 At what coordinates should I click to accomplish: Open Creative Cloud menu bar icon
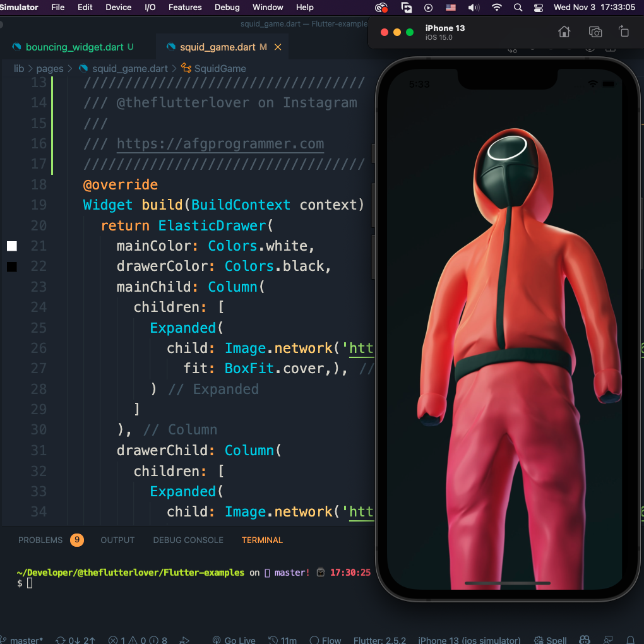381,8
